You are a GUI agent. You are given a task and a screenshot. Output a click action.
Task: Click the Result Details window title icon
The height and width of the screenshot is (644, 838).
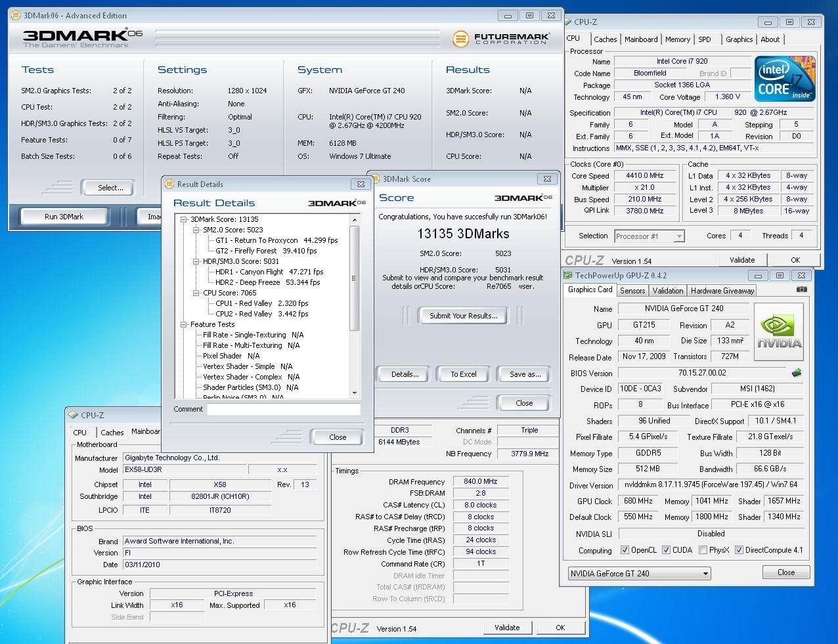pos(169,184)
